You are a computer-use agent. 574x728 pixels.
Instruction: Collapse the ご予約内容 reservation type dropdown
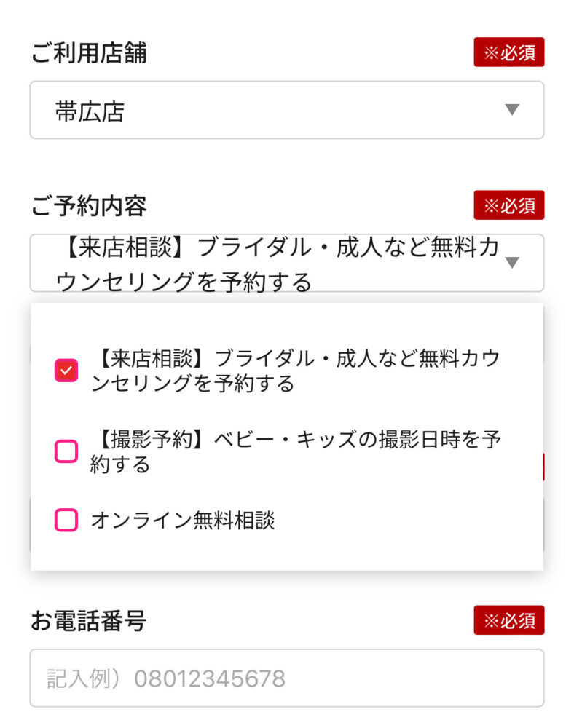point(286,263)
